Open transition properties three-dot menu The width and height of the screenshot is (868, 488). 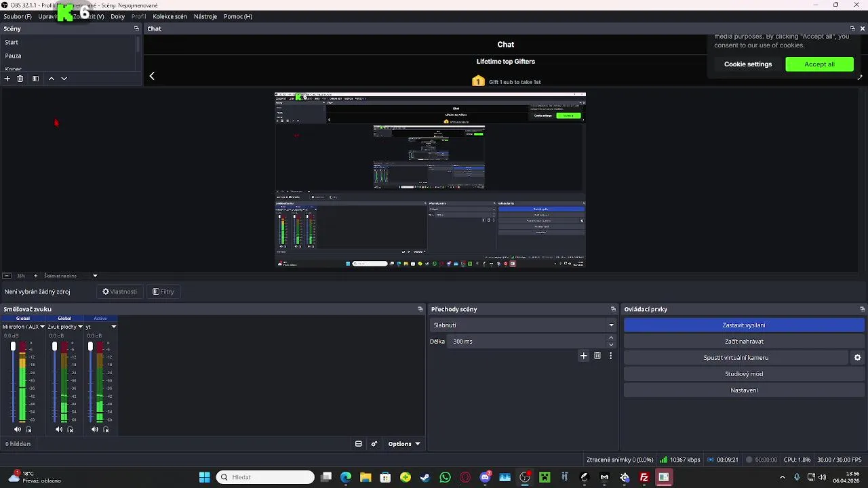click(610, 356)
